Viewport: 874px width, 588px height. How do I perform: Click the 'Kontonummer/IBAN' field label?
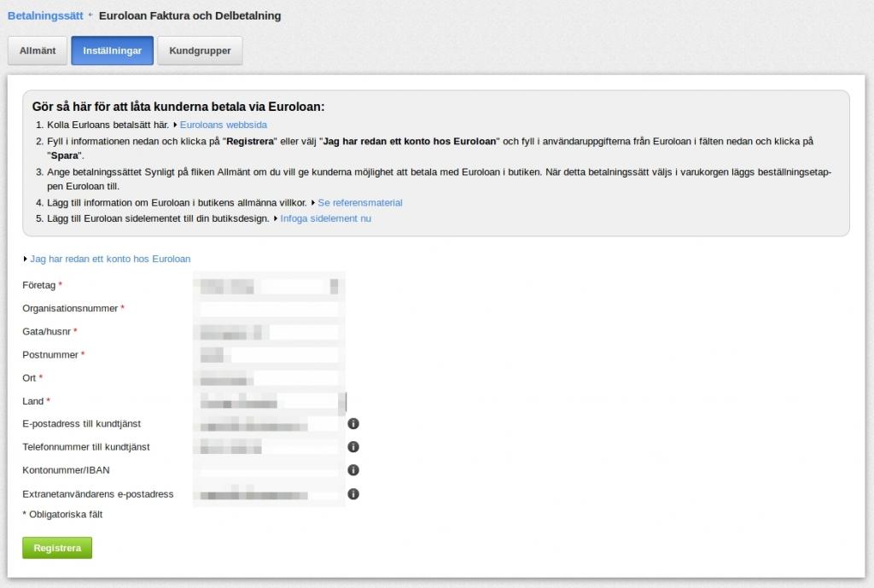click(x=66, y=470)
